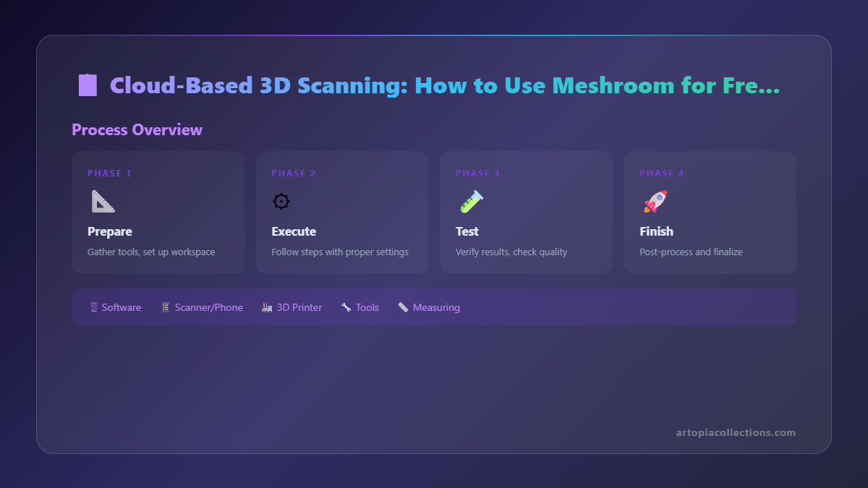Select the Measuring tag label
The image size is (868, 488).
coord(436,307)
